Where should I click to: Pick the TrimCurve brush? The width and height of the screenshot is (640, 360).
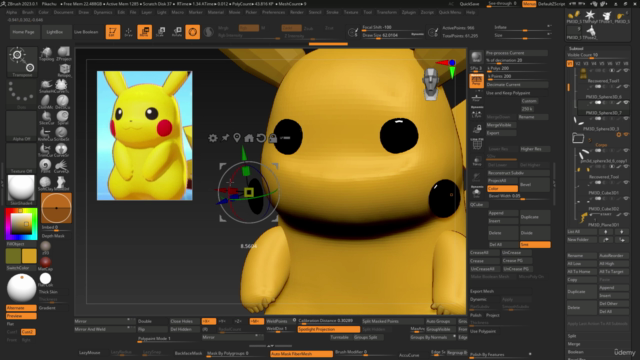click(x=45, y=150)
